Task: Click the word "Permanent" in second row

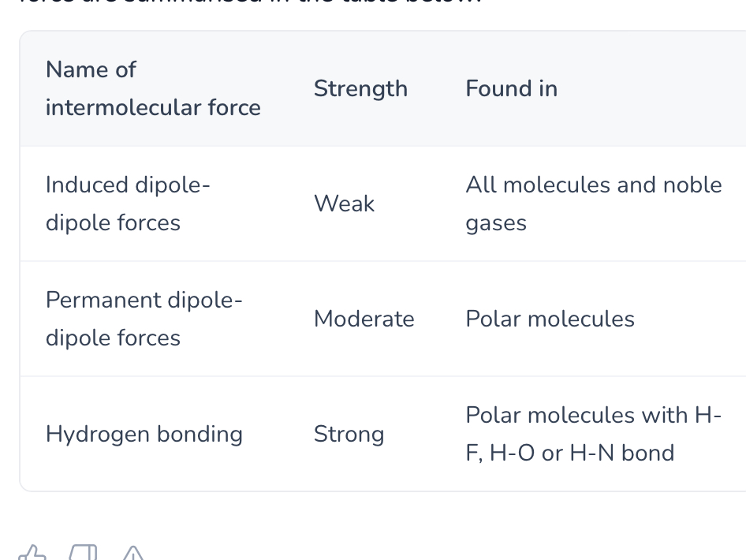Action: point(100,300)
